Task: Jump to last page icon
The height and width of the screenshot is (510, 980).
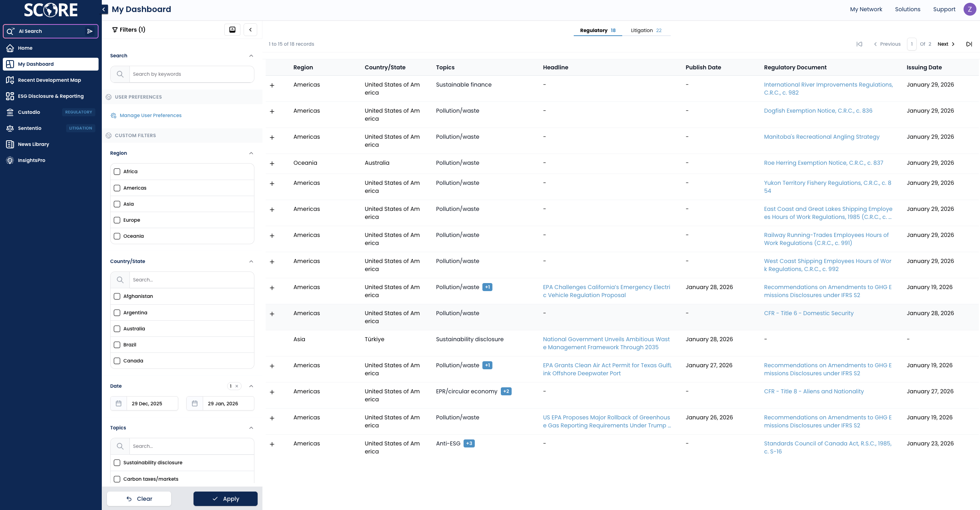Action: 969,44
